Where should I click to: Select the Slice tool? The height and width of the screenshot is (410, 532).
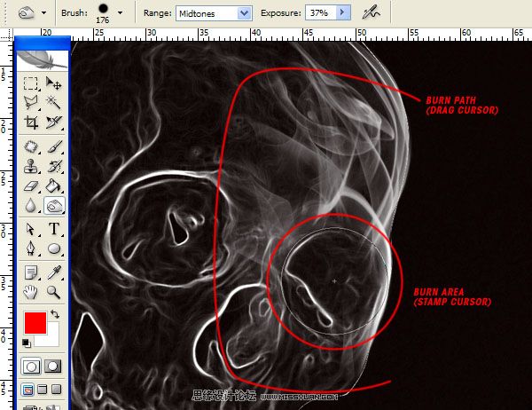(53, 122)
